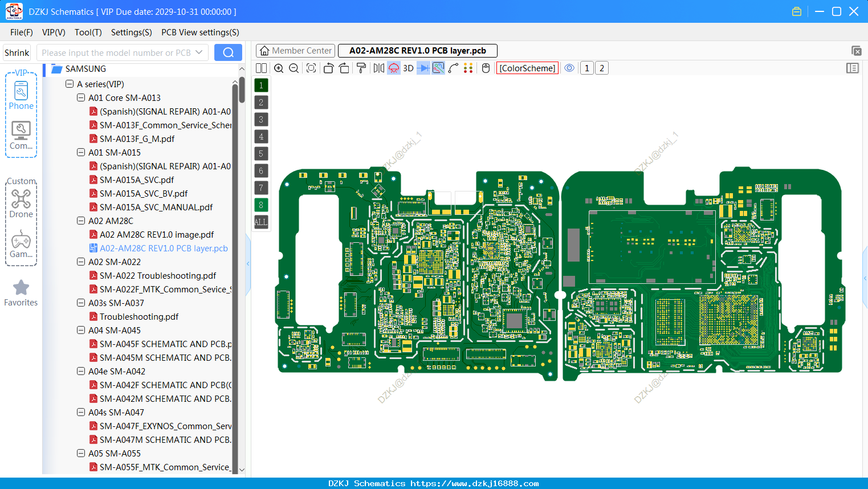Select the Phone category icon
Image resolution: width=868 pixels, height=489 pixels.
pyautogui.click(x=21, y=95)
